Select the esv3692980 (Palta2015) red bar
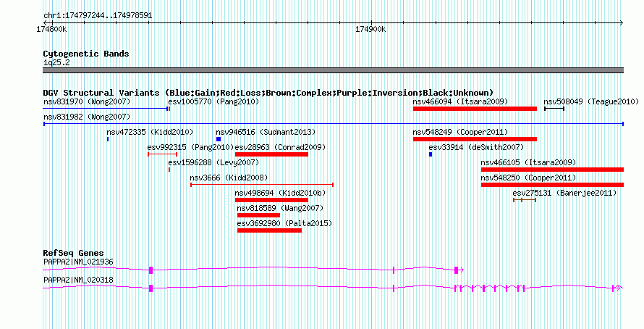This screenshot has width=644, height=329. [269, 230]
